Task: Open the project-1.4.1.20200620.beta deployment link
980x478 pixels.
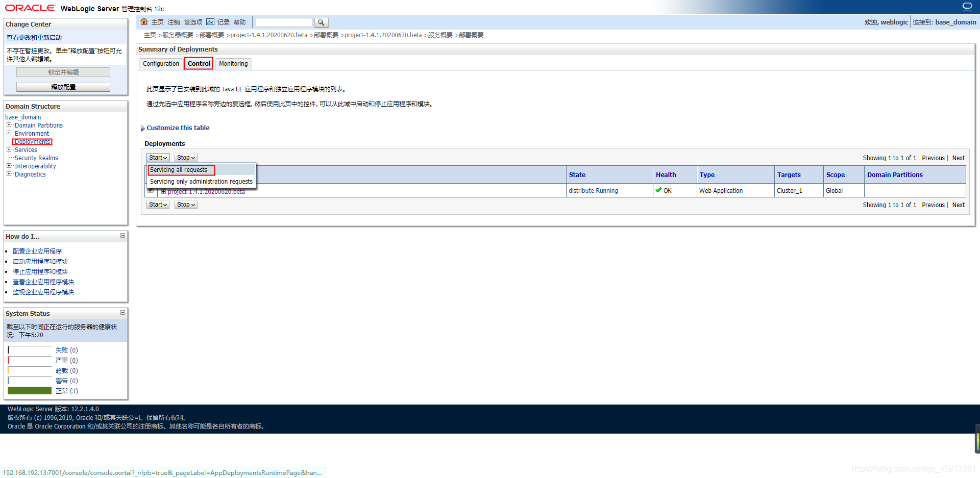Action: 206,192
